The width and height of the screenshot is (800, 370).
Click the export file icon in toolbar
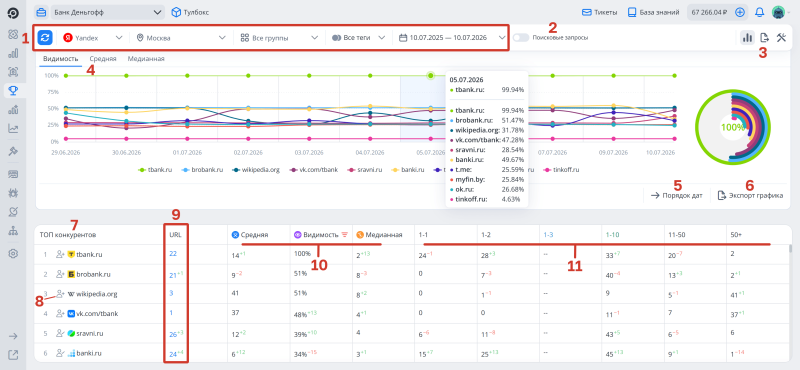click(764, 37)
